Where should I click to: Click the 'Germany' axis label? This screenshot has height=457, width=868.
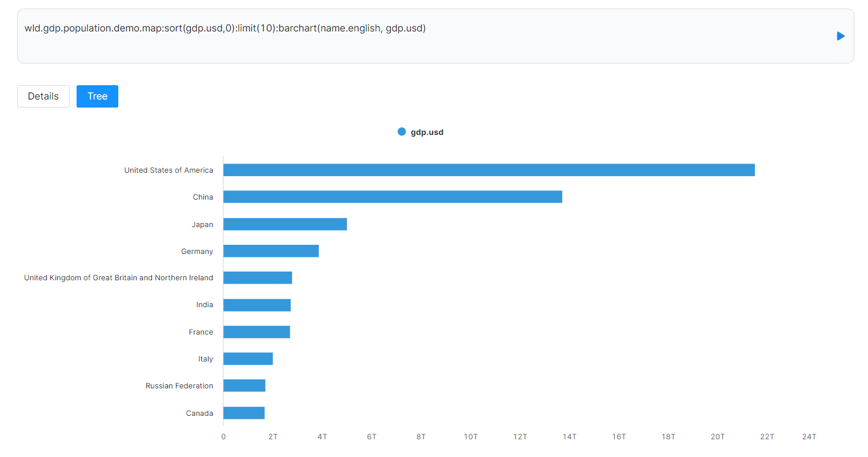click(x=197, y=251)
